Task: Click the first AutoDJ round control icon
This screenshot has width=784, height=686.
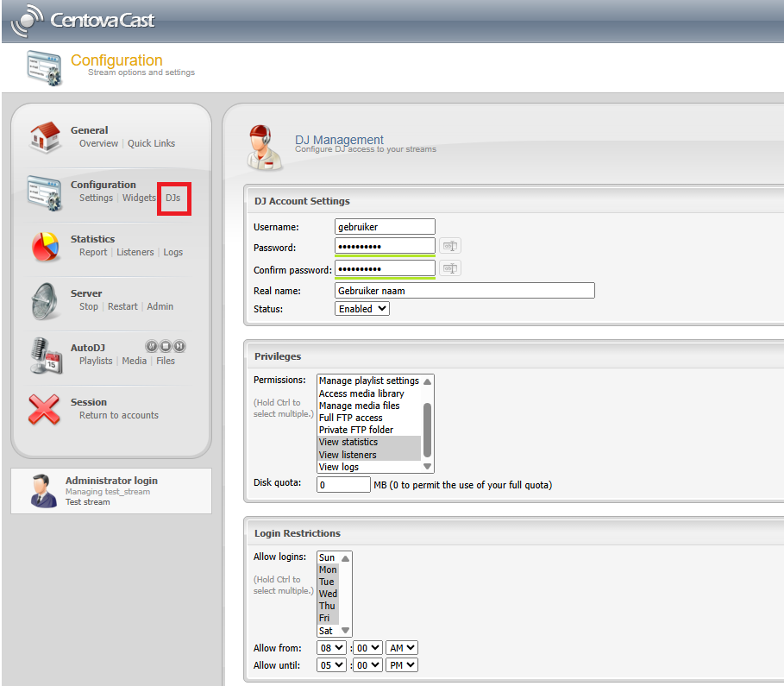Action: coord(152,346)
